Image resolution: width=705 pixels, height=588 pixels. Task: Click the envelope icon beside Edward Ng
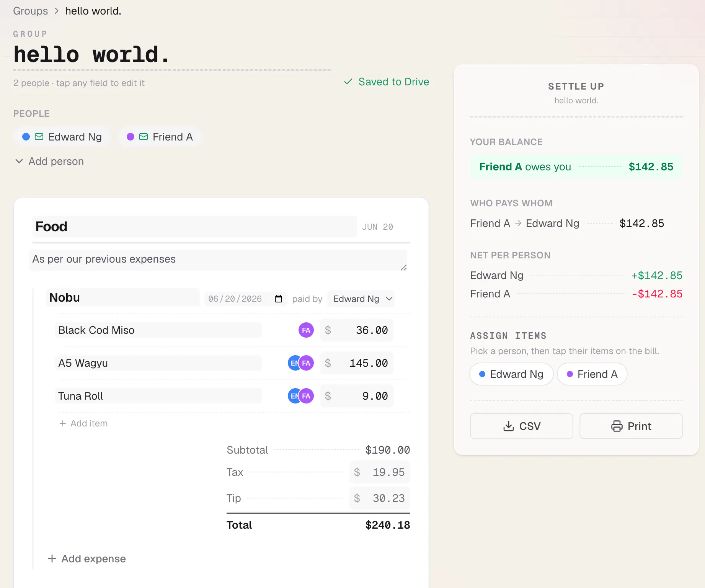(39, 137)
